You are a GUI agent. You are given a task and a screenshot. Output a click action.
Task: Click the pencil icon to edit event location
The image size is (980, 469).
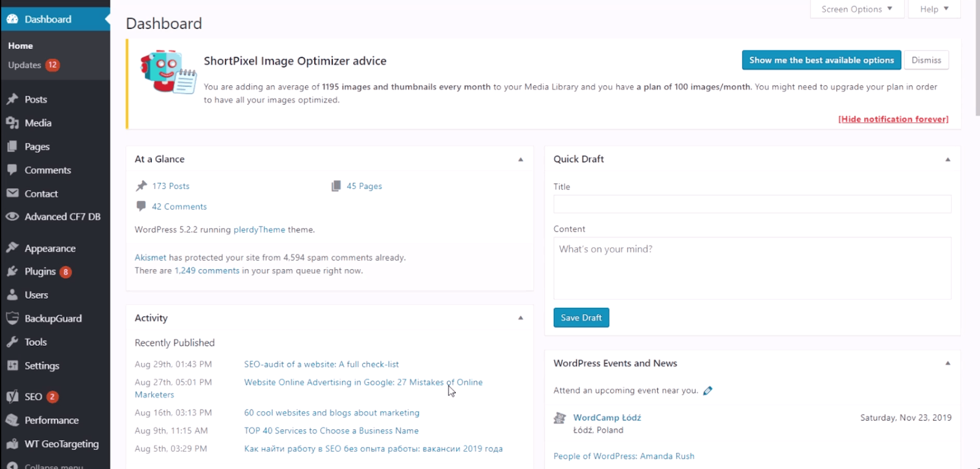pyautogui.click(x=708, y=391)
